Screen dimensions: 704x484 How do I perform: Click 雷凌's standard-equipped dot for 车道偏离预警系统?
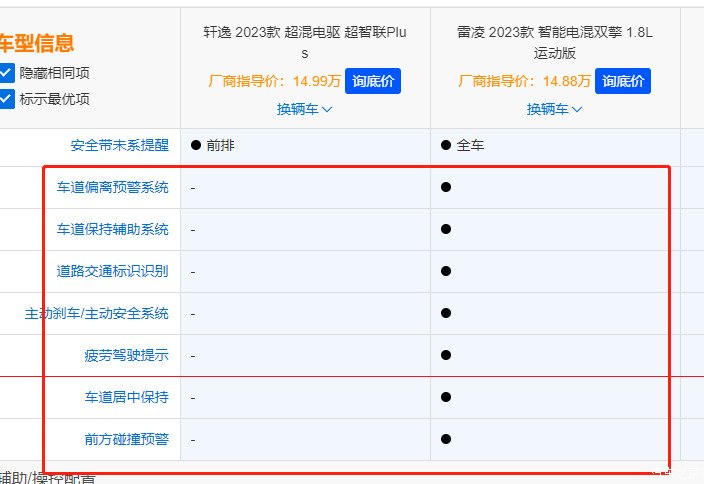(446, 187)
